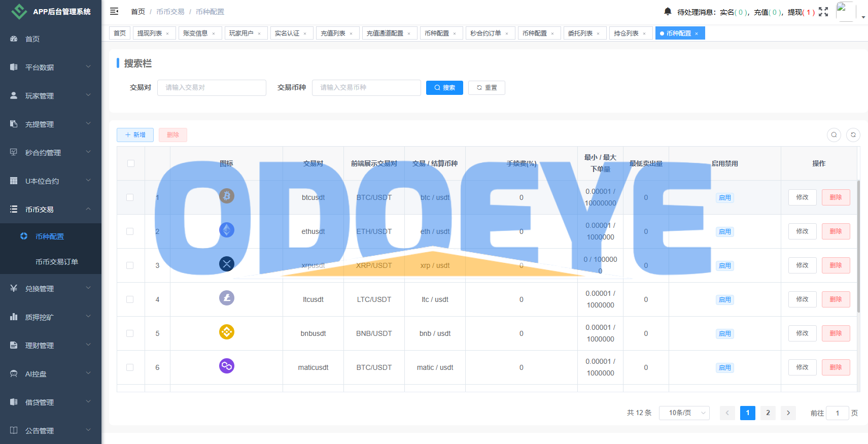The width and height of the screenshot is (868, 444).
Task: Click the Ethereum coin icon
Action: coord(227,230)
